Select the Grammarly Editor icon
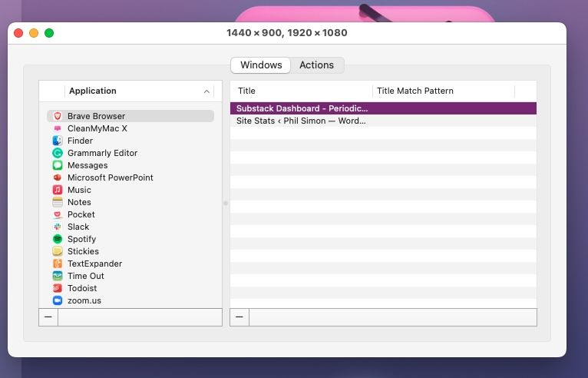 click(x=58, y=153)
